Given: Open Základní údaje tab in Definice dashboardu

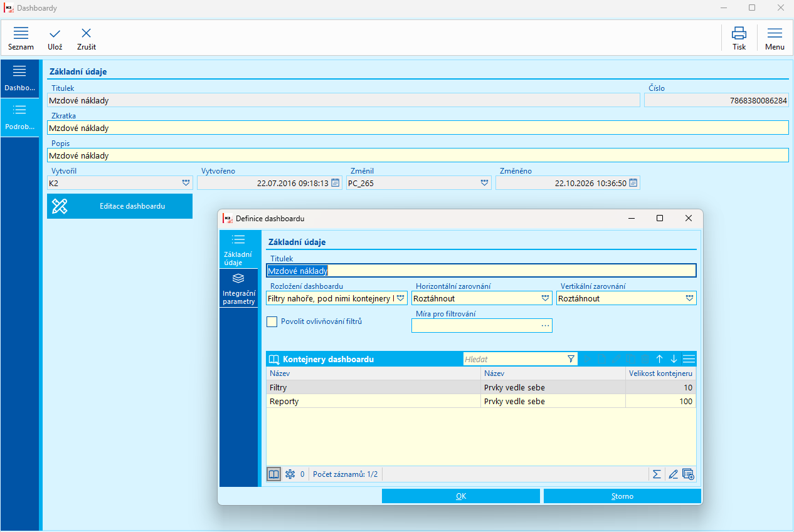Looking at the screenshot, I should pyautogui.click(x=238, y=249).
